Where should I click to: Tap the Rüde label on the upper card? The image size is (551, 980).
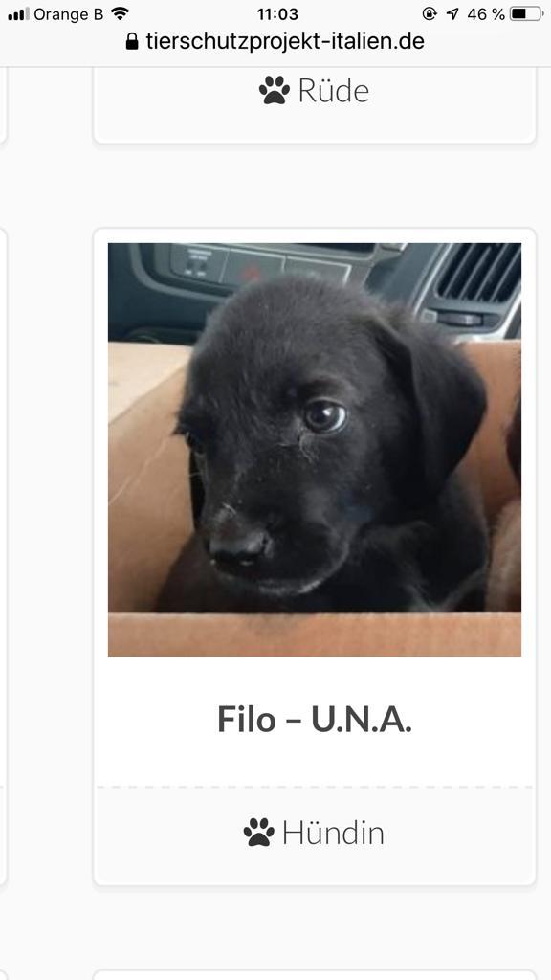[334, 91]
